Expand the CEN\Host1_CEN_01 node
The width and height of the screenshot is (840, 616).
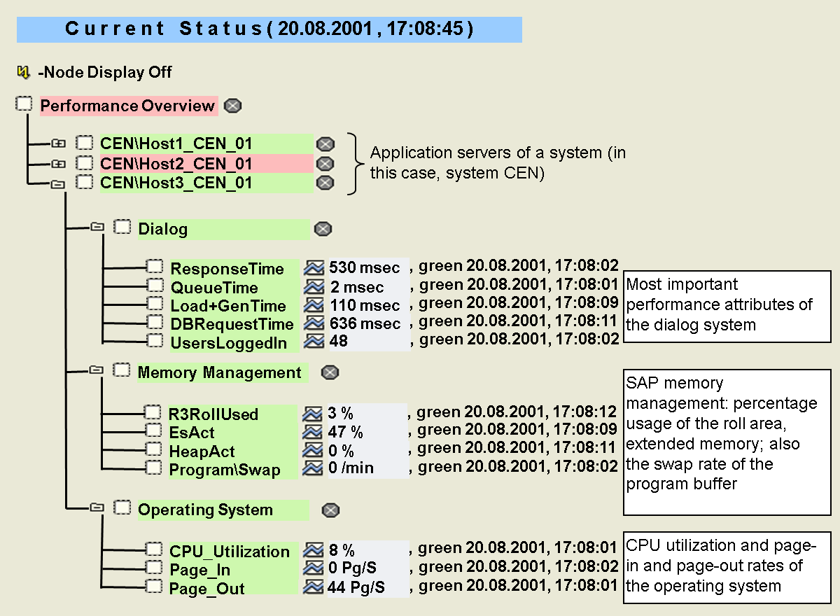click(59, 143)
